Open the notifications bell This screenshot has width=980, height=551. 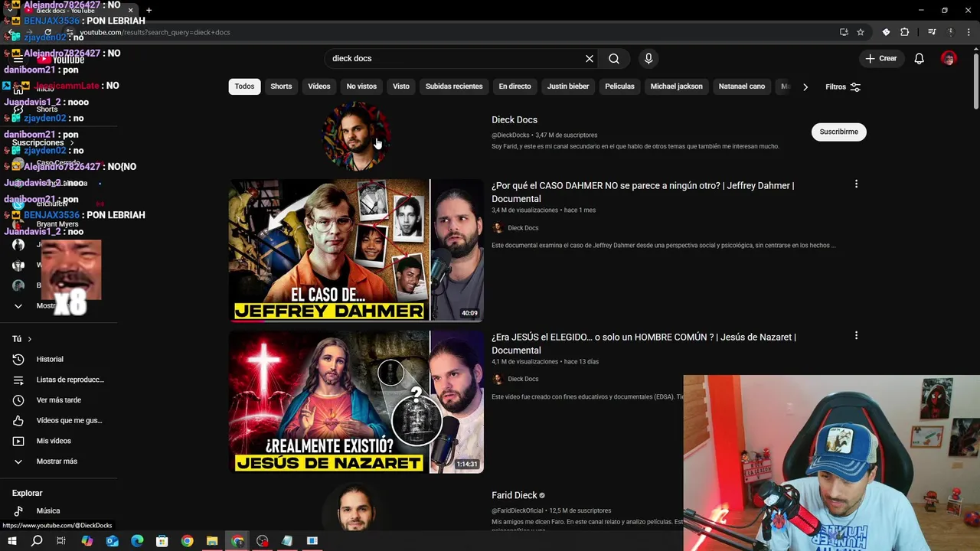tap(919, 58)
